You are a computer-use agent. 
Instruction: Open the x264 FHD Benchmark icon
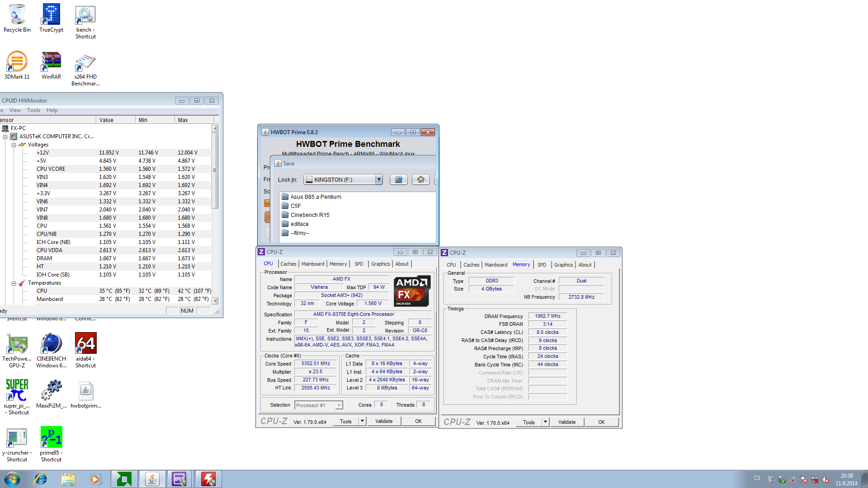click(x=85, y=69)
